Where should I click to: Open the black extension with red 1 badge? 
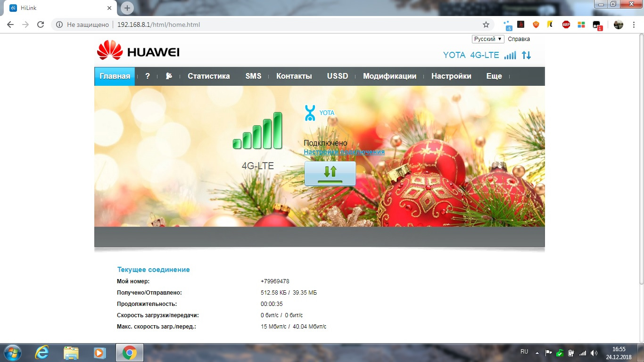click(x=597, y=25)
